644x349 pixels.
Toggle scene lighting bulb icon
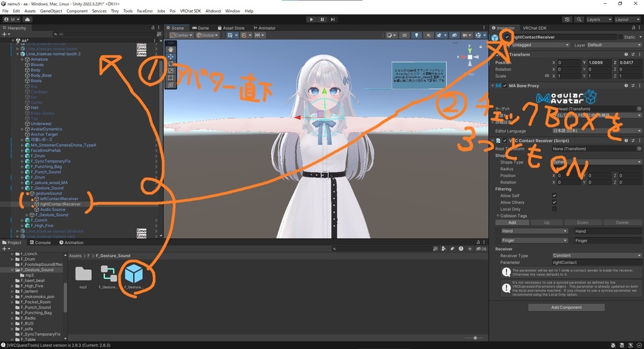(x=416, y=35)
